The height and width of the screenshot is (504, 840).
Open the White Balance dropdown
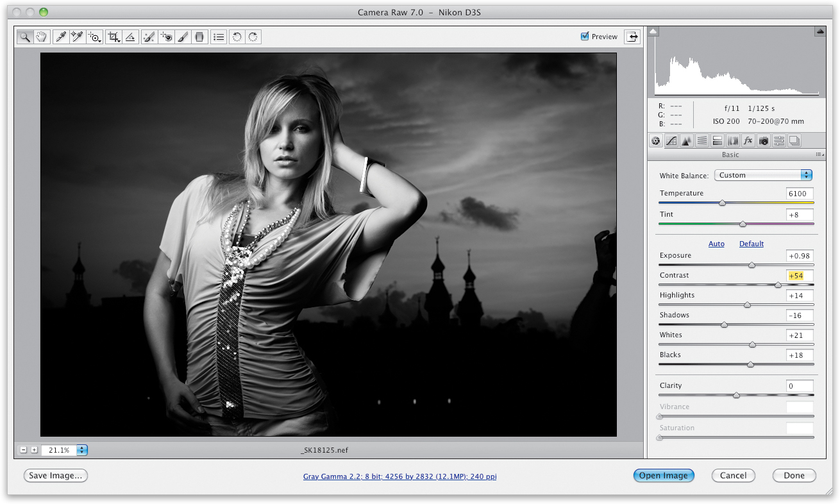[x=763, y=175]
